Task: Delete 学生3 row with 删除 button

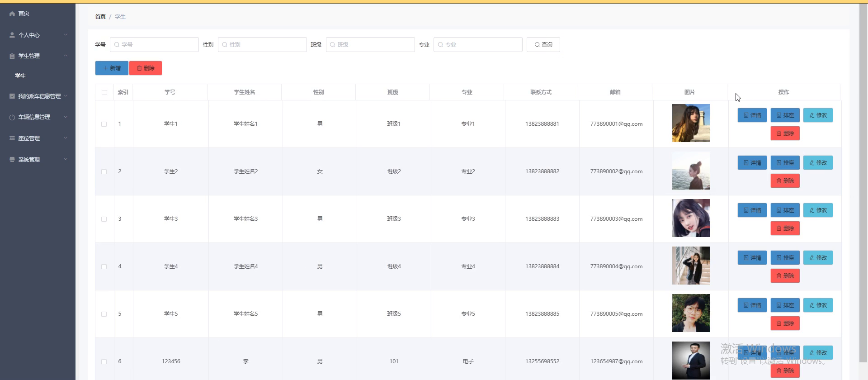Action: 785,228
